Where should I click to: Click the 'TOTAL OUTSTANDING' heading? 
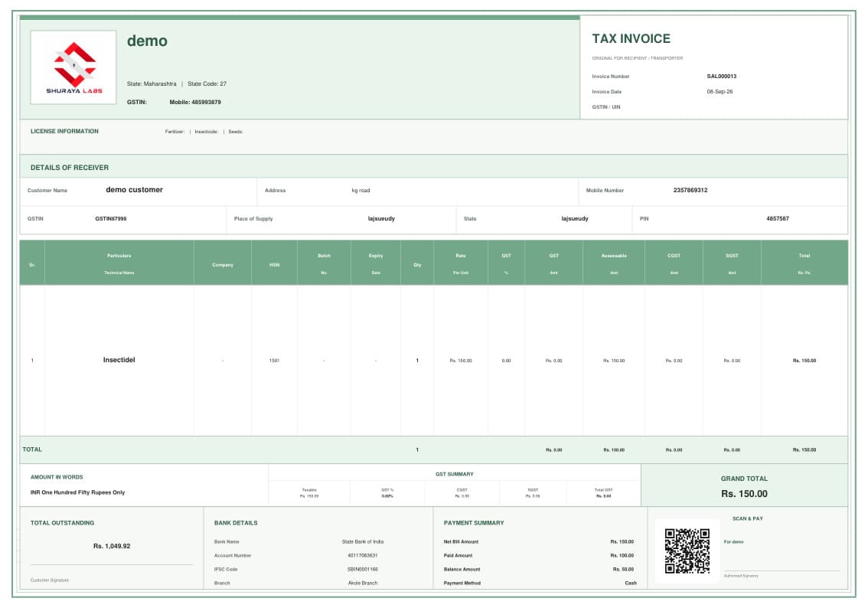62,523
